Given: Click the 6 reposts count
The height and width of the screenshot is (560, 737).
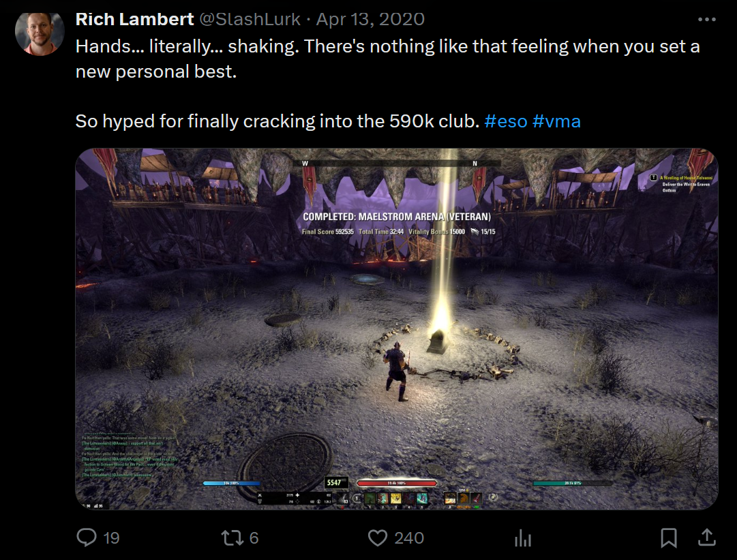Looking at the screenshot, I should (254, 538).
